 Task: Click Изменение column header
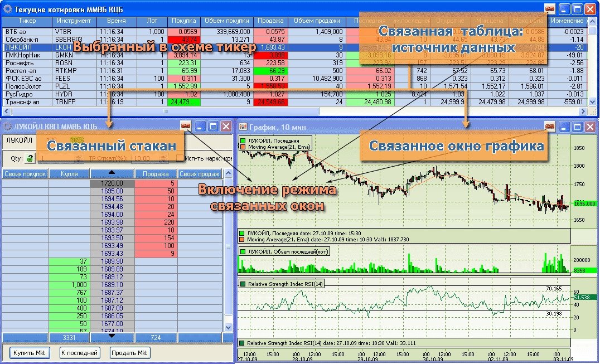(x=567, y=21)
